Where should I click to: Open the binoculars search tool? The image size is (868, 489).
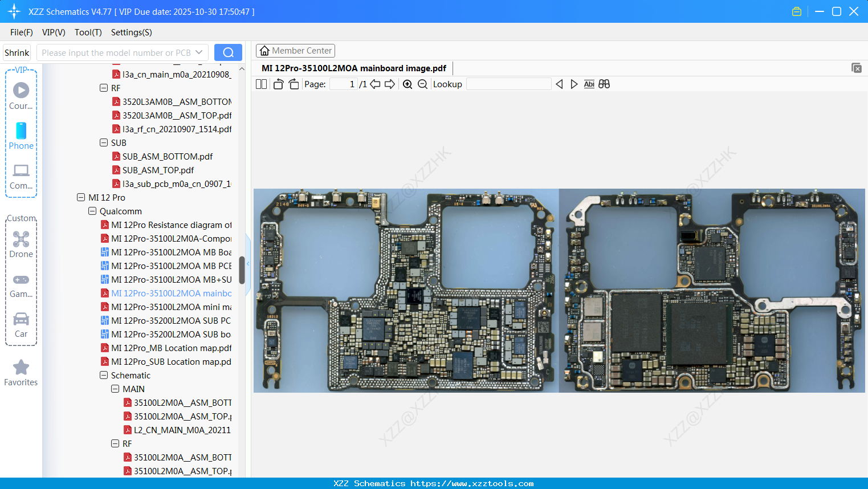click(x=604, y=84)
